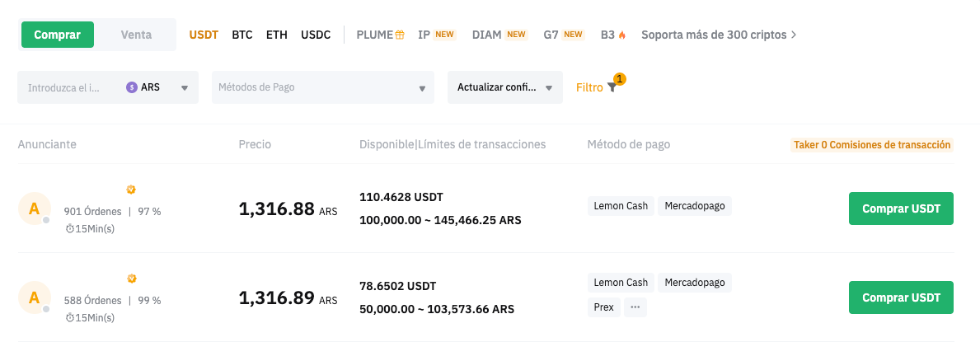Open avatar of 901 Órdenes advertiser
This screenshot has height=342, width=980.
(x=34, y=208)
